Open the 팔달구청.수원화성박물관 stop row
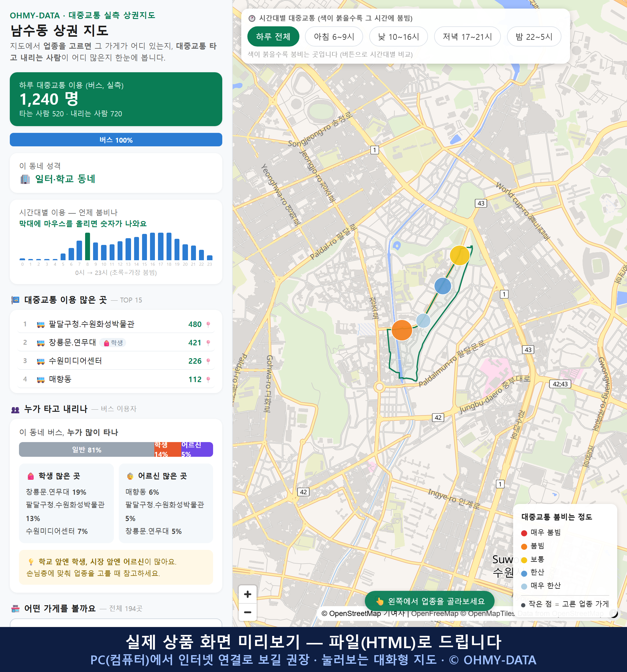 [116, 324]
